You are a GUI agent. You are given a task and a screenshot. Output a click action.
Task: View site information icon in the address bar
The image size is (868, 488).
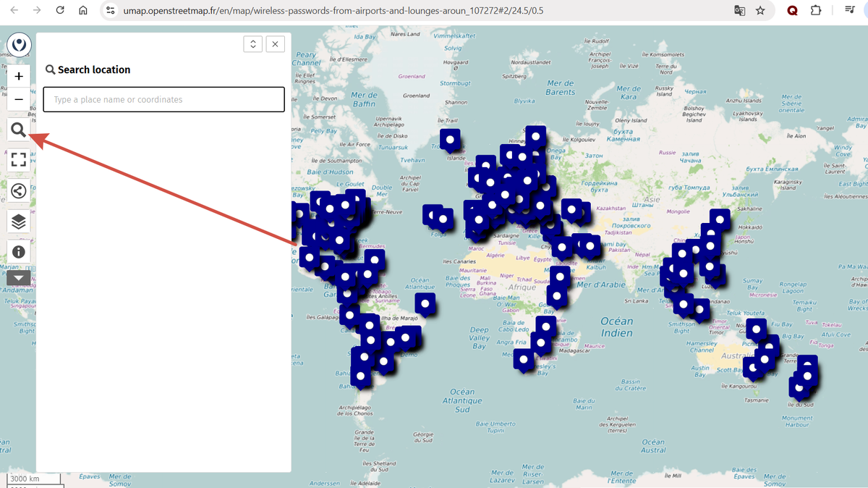pos(110,11)
